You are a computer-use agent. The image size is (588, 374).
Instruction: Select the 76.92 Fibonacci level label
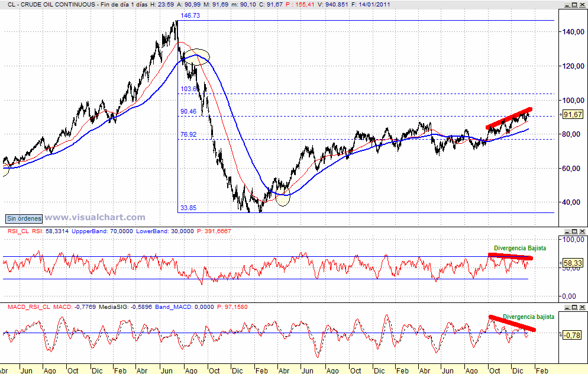(x=188, y=135)
